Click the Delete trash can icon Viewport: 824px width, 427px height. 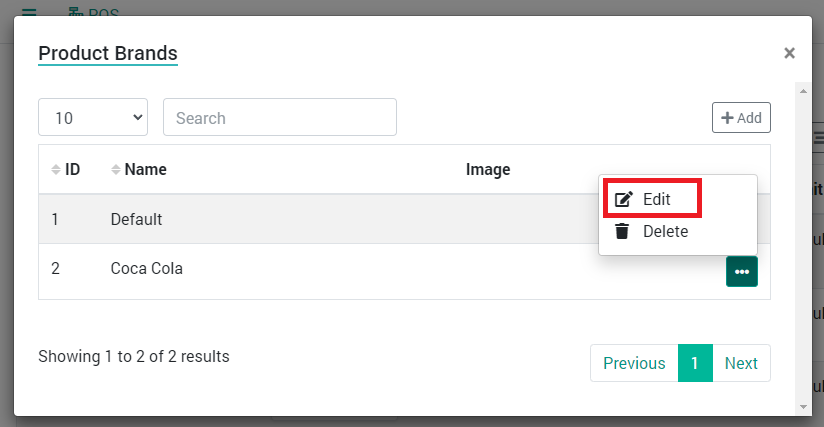(622, 231)
